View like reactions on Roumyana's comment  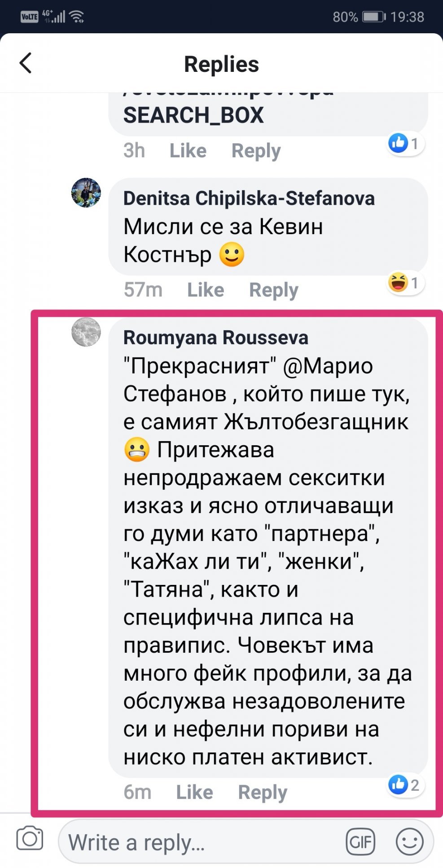pos(404,785)
